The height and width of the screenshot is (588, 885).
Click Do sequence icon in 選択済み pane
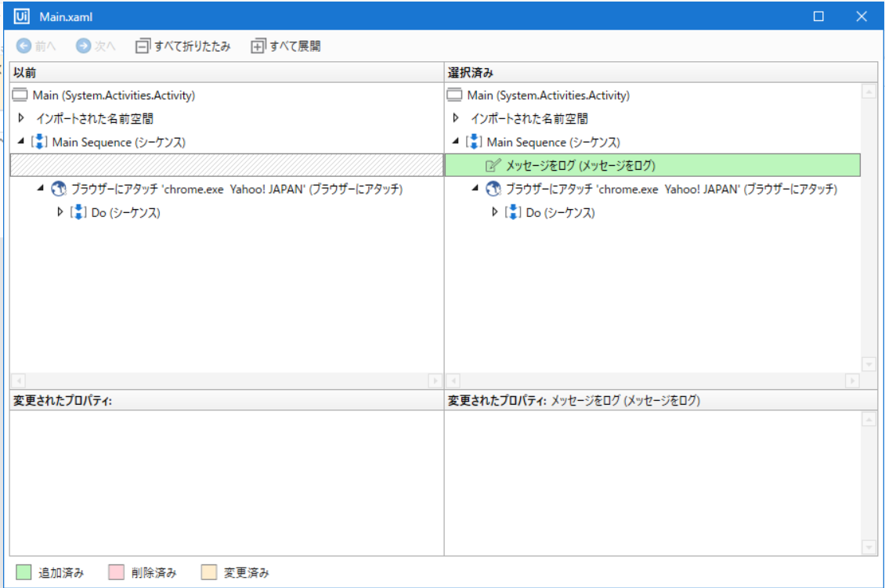[512, 212]
